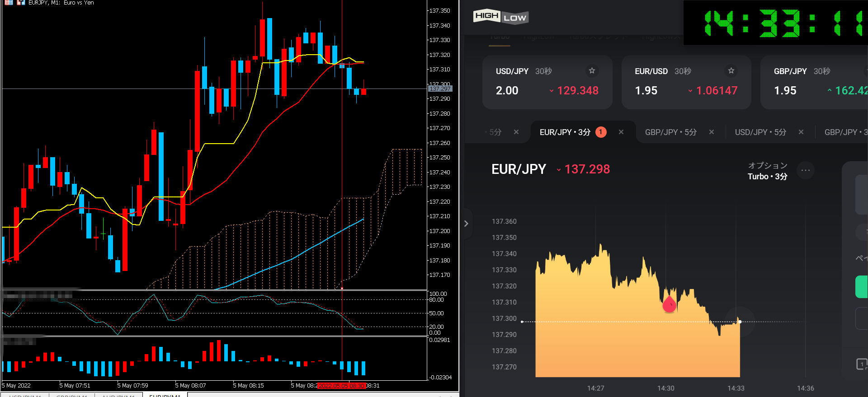Click the HighLow logo
This screenshot has height=397, width=868.
click(x=501, y=17)
